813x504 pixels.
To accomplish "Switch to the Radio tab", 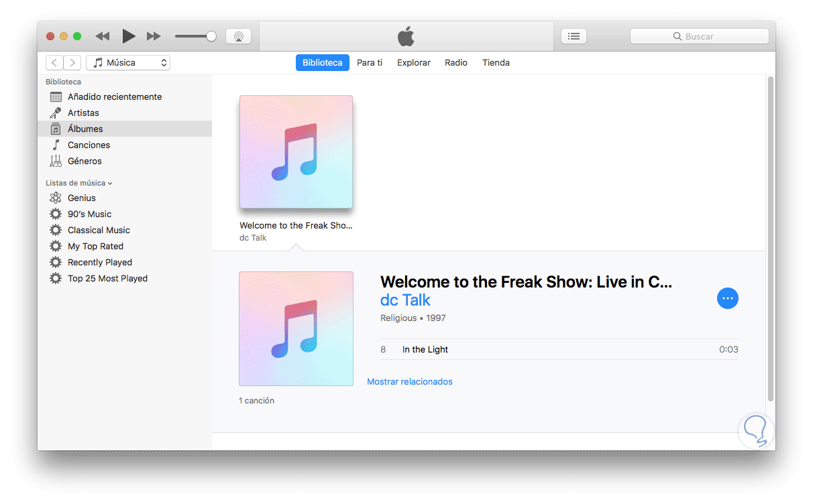I will tap(456, 62).
